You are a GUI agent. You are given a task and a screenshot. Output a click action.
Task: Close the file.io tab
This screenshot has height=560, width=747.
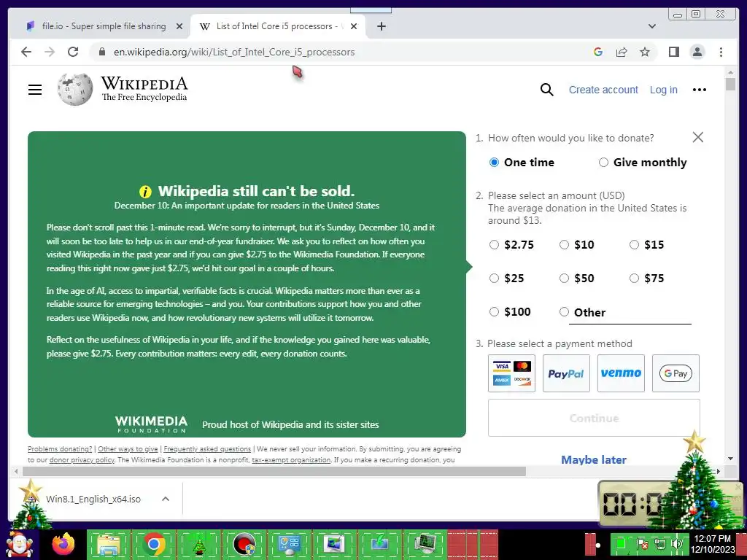tap(179, 26)
